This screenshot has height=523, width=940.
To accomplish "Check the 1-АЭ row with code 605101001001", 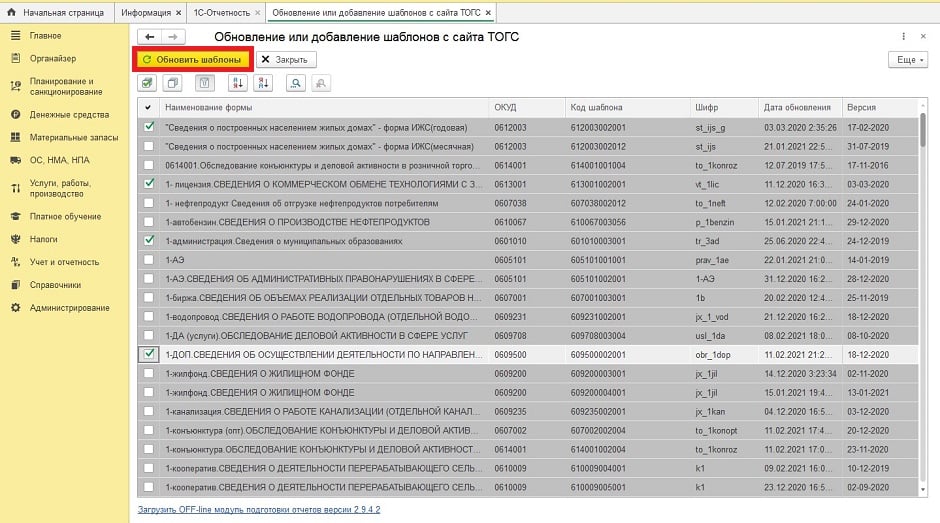I will (149, 259).
